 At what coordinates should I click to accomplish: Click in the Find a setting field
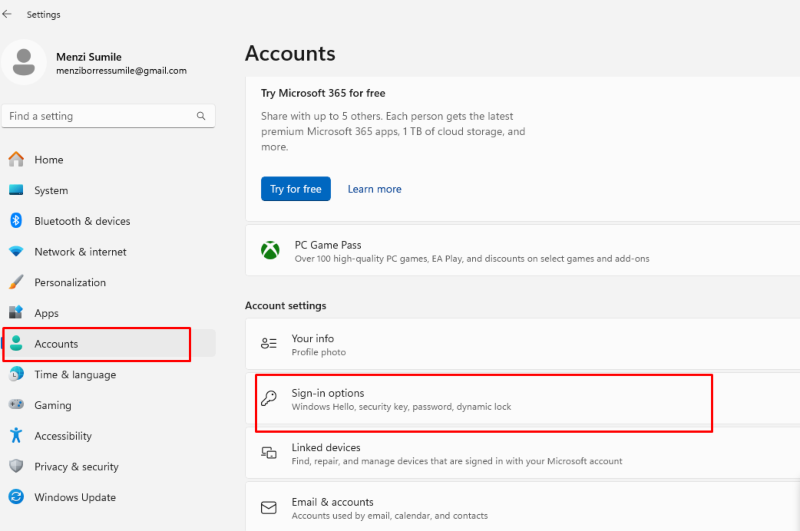pyautogui.click(x=109, y=116)
